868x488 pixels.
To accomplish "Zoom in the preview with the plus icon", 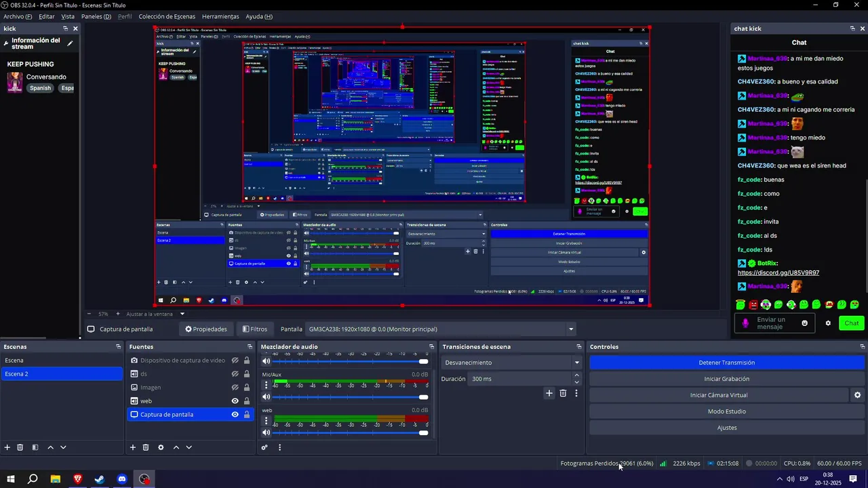I will [x=117, y=314].
